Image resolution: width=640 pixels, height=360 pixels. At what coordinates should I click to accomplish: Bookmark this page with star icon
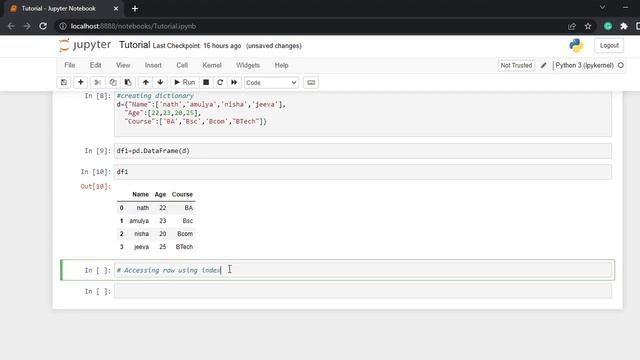[x=588, y=26]
